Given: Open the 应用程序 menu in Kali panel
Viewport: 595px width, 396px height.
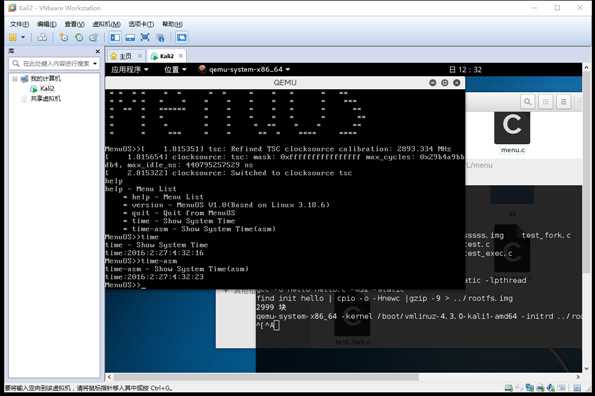Looking at the screenshot, I should coord(129,69).
